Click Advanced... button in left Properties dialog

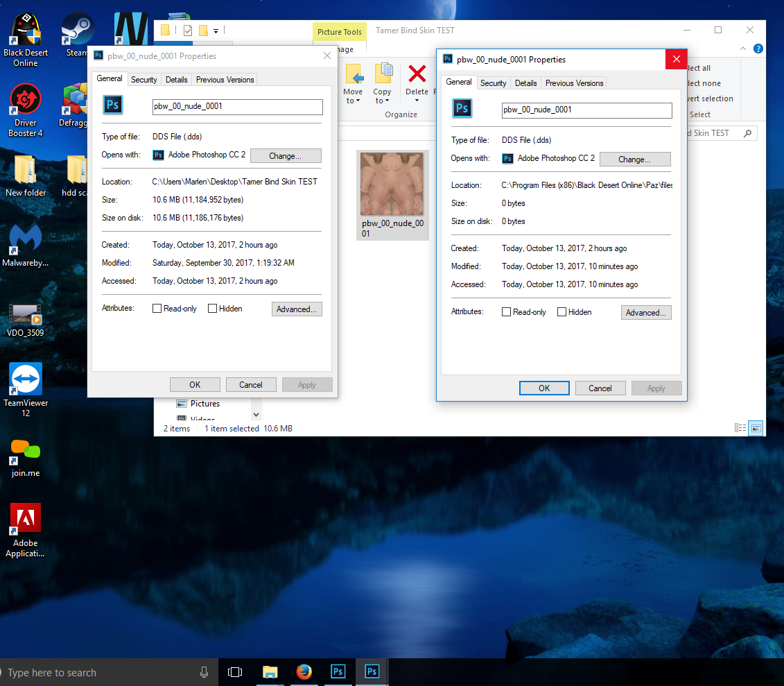297,309
